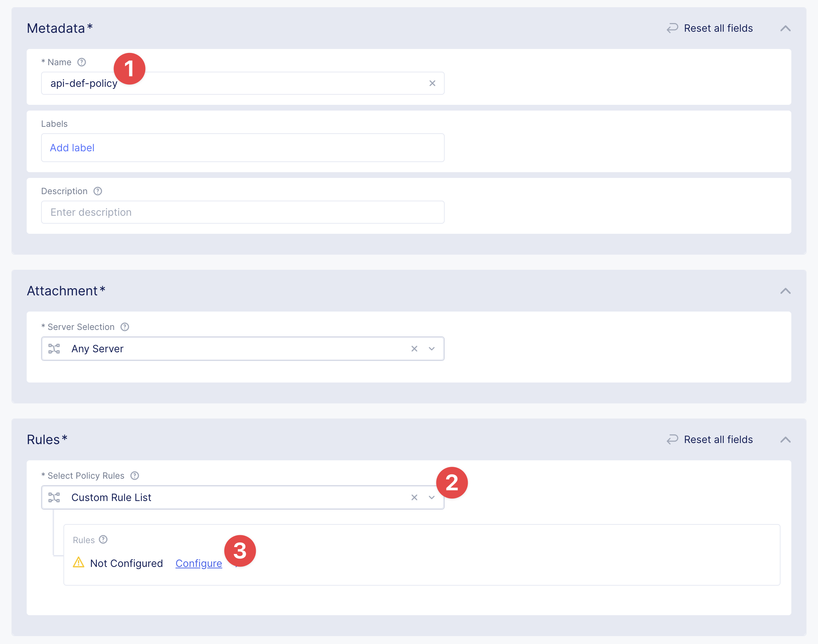818x644 pixels.
Task: Open the Server Selection dropdown
Action: coord(431,349)
